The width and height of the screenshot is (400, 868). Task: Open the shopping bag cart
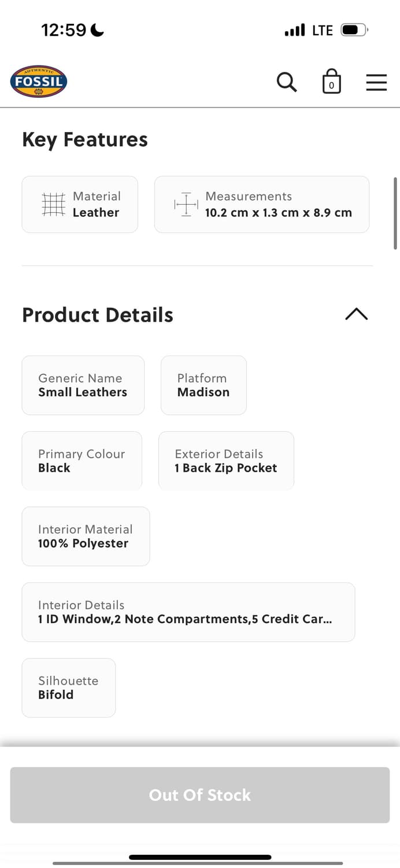331,82
